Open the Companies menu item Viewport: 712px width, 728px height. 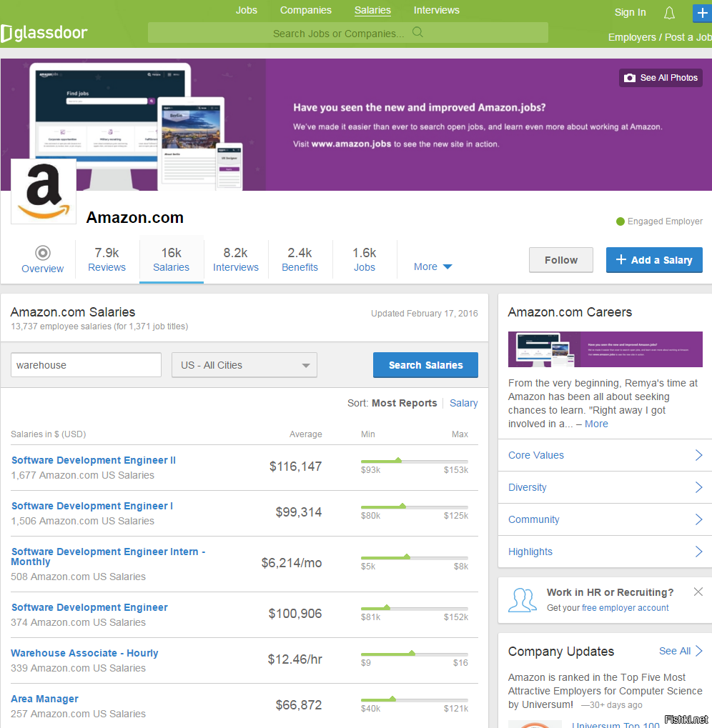point(306,10)
